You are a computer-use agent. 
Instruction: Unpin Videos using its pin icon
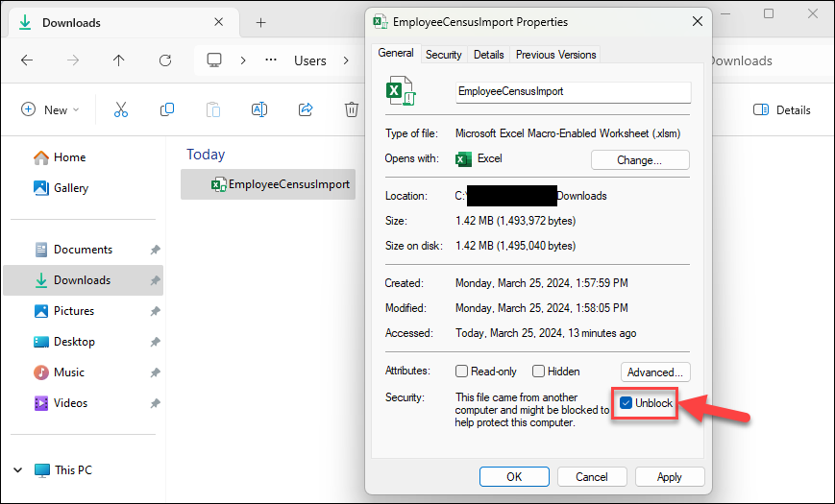[155, 403]
